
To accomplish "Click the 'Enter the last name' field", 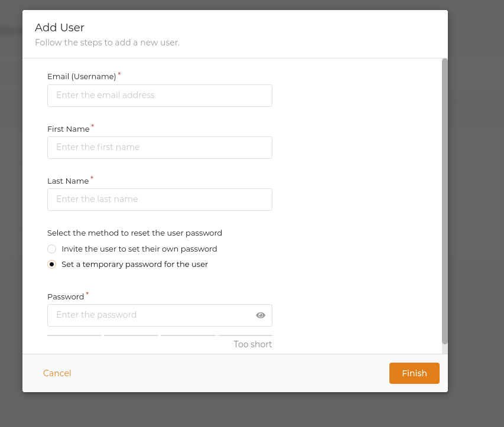I will [x=160, y=199].
